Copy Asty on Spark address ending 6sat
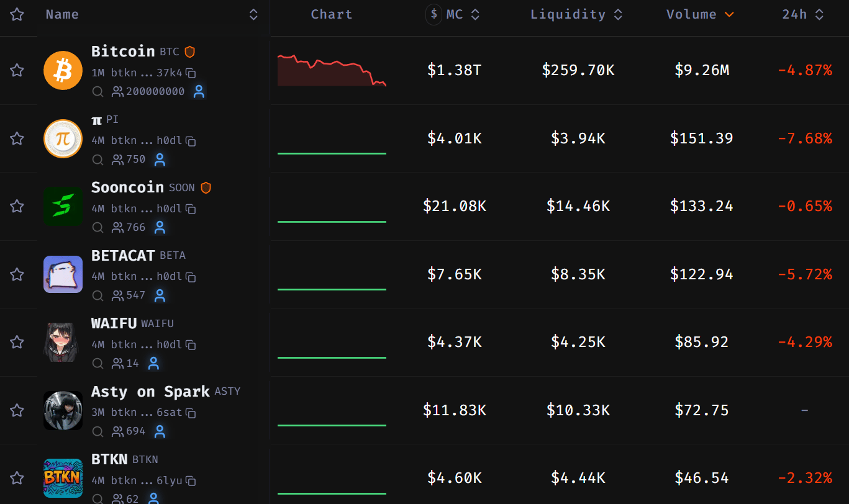 click(x=191, y=413)
